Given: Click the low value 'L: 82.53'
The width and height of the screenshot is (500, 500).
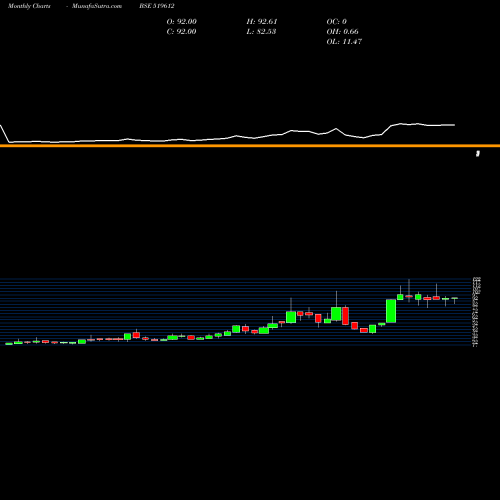Looking at the screenshot, I should pos(261,32).
